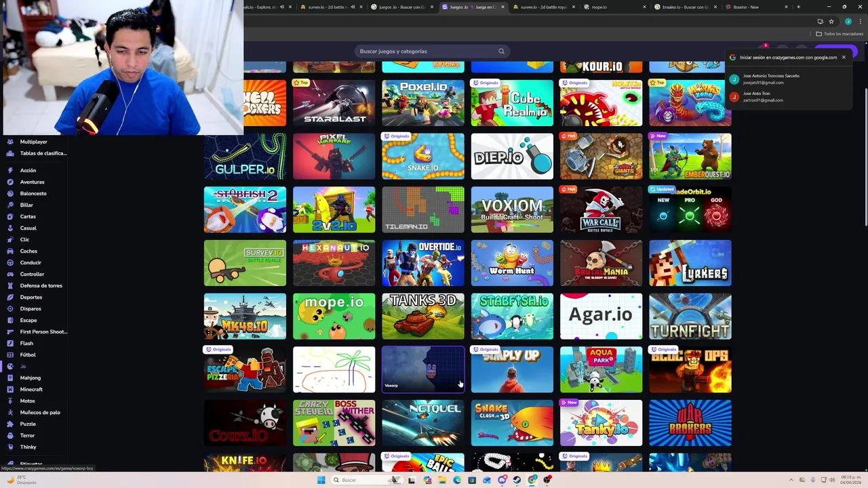868x488 pixels.
Task: Play the Simply Up game
Action: [512, 369]
